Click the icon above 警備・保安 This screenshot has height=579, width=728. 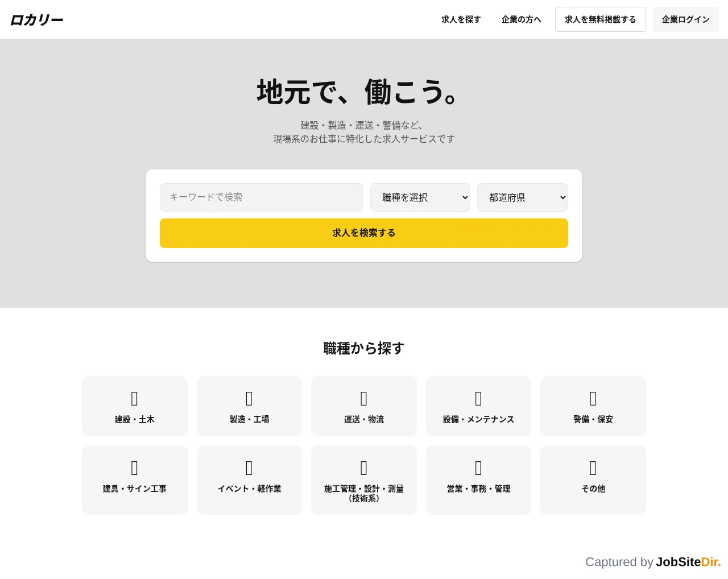coord(593,399)
